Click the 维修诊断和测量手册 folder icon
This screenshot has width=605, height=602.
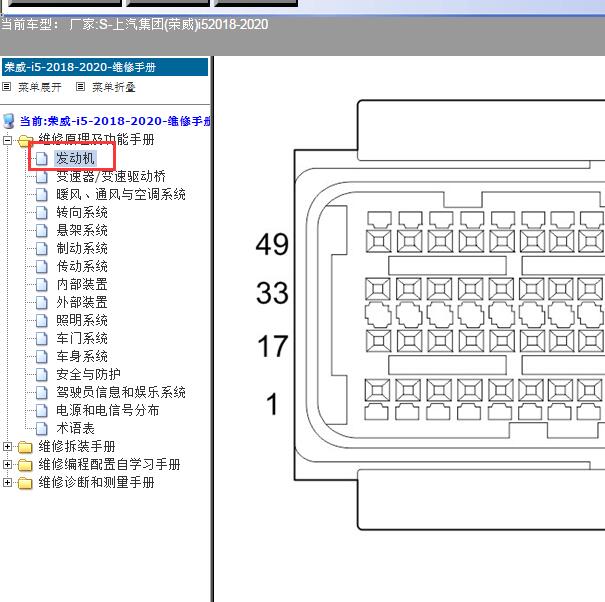(25, 483)
